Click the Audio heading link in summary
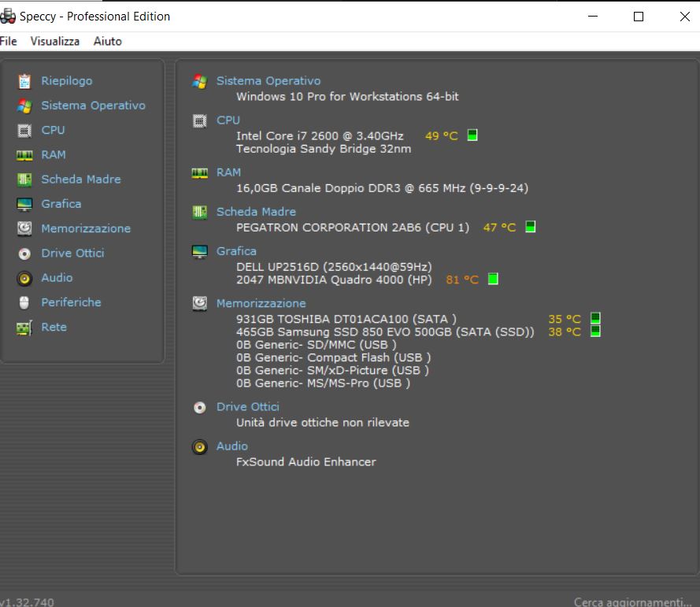Viewport: 700px width, 607px height. click(231, 446)
